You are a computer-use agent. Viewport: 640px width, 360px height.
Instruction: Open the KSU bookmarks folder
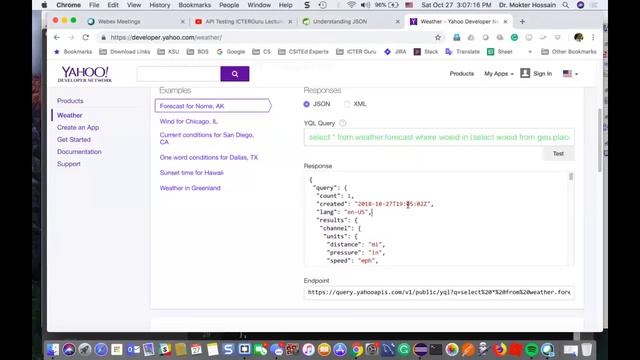coord(168,52)
